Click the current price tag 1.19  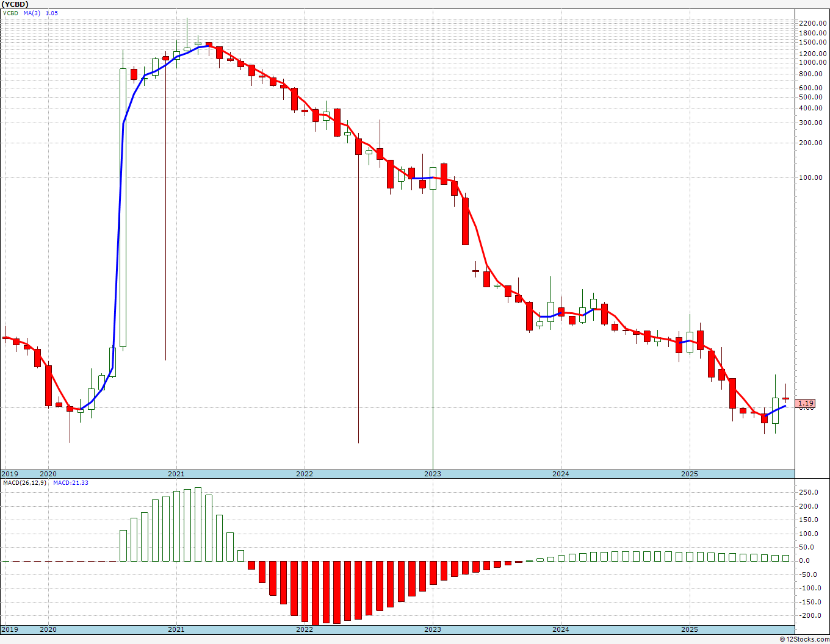(x=806, y=403)
